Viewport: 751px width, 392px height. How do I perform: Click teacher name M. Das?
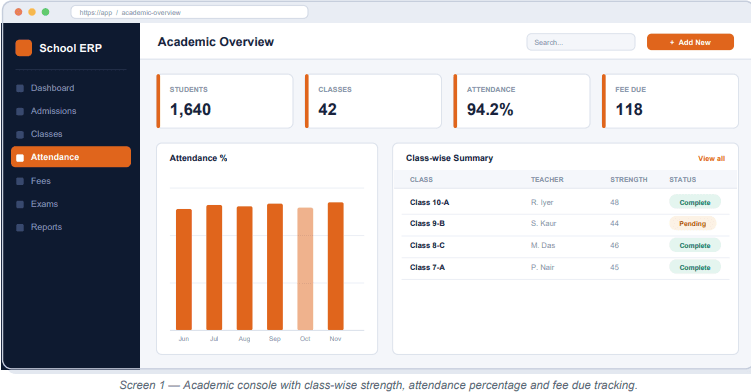[543, 246]
